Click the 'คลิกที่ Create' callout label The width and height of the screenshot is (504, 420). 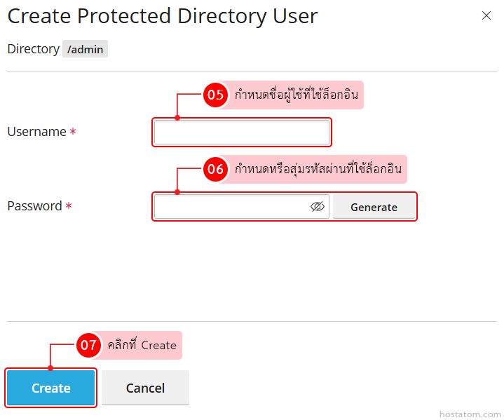[142, 345]
